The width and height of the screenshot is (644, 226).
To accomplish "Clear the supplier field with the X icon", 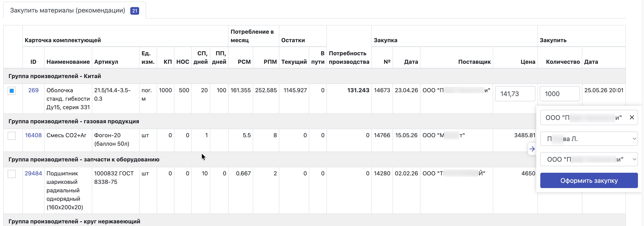I will [x=632, y=117].
